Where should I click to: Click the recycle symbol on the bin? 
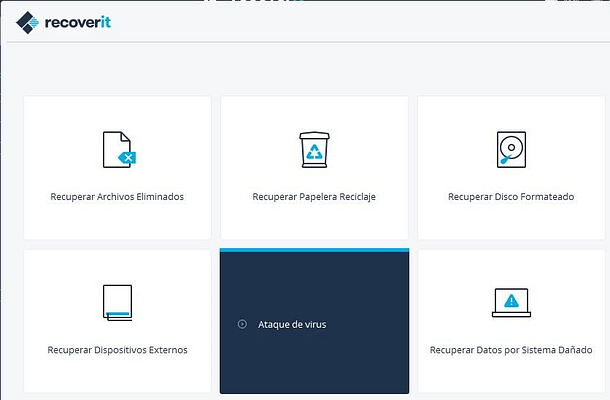click(314, 153)
